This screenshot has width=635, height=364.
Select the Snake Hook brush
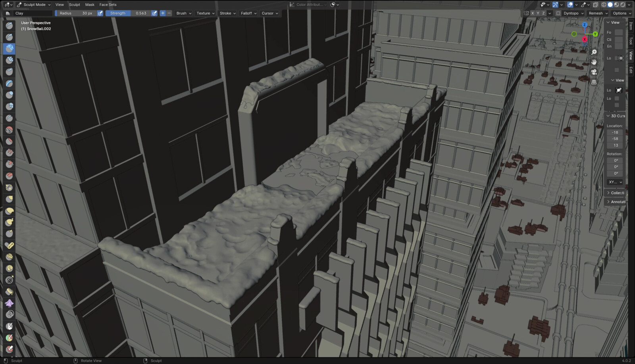click(9, 222)
